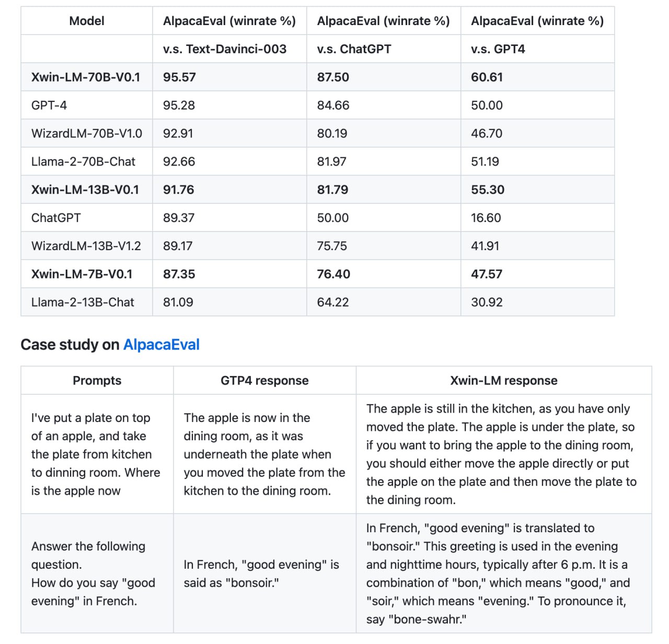
Task: Click the v.s. Text-Davinci-003 subheader
Action: tap(225, 49)
